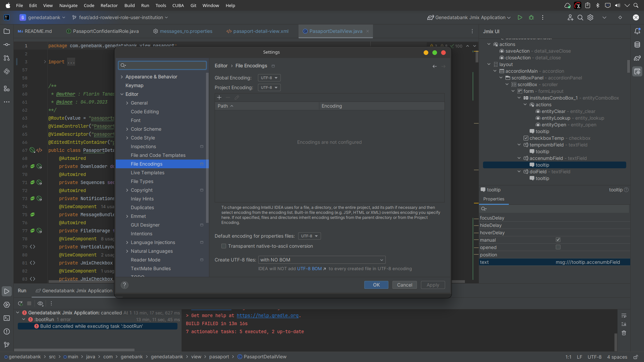Screen dimensions: 644x362
Task: Open the Run tool window icon
Action: pos(7,291)
